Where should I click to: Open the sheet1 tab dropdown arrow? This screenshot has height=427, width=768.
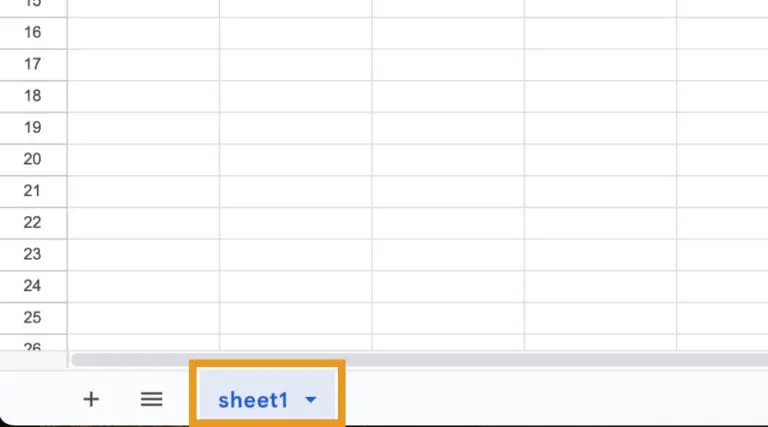[311, 400]
